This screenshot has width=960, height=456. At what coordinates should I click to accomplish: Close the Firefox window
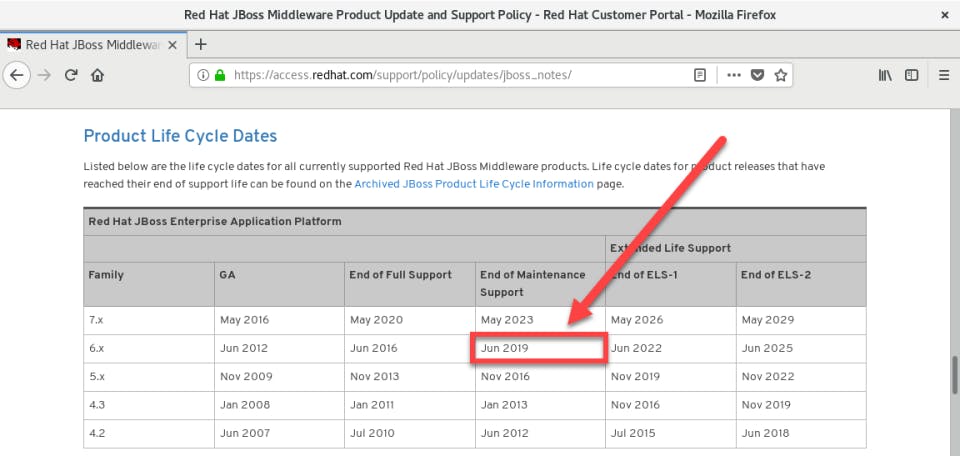[x=945, y=15]
